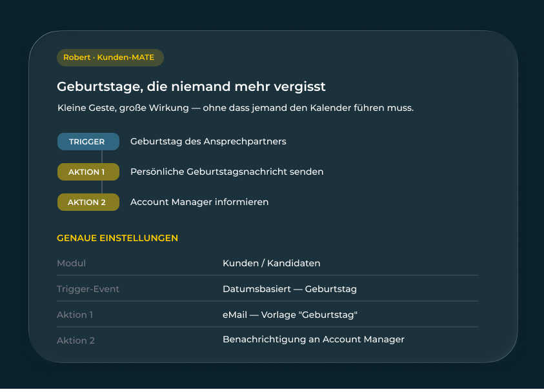Click the 'GENAUE EINSTELLUNGEN' section heading
Image resolution: width=544 pixels, height=392 pixels.
[117, 238]
